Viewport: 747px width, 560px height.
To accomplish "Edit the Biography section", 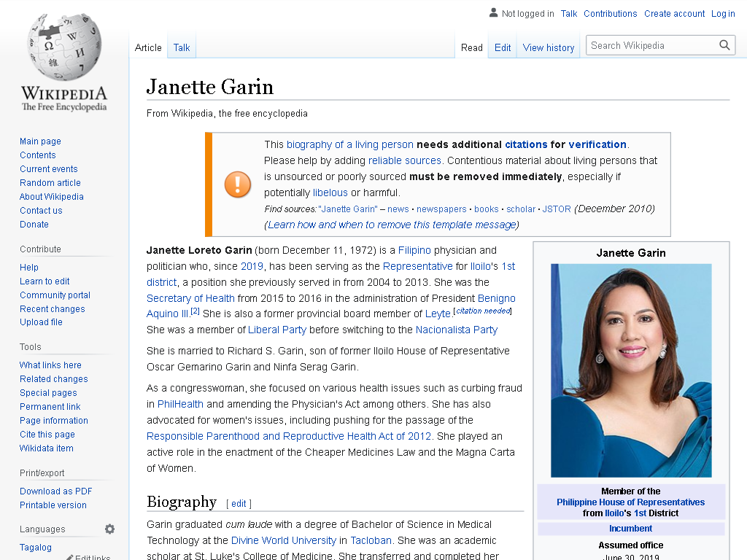I will click(x=239, y=503).
